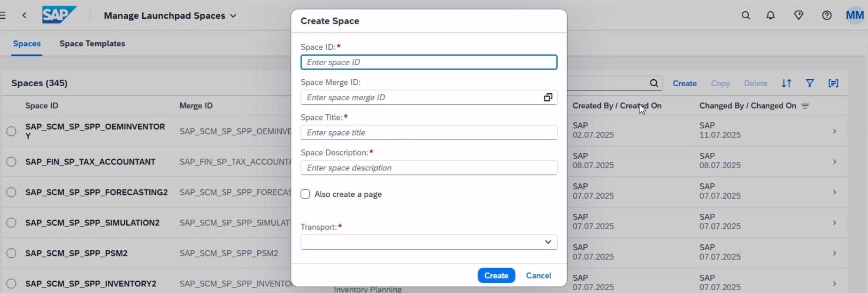The image size is (868, 293).
Task: Open value help for Space Merge ID
Action: click(548, 98)
